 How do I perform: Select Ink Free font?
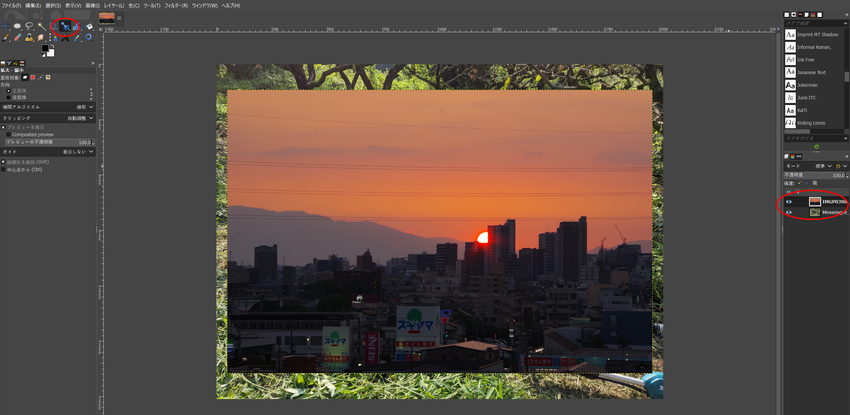pyautogui.click(x=815, y=60)
